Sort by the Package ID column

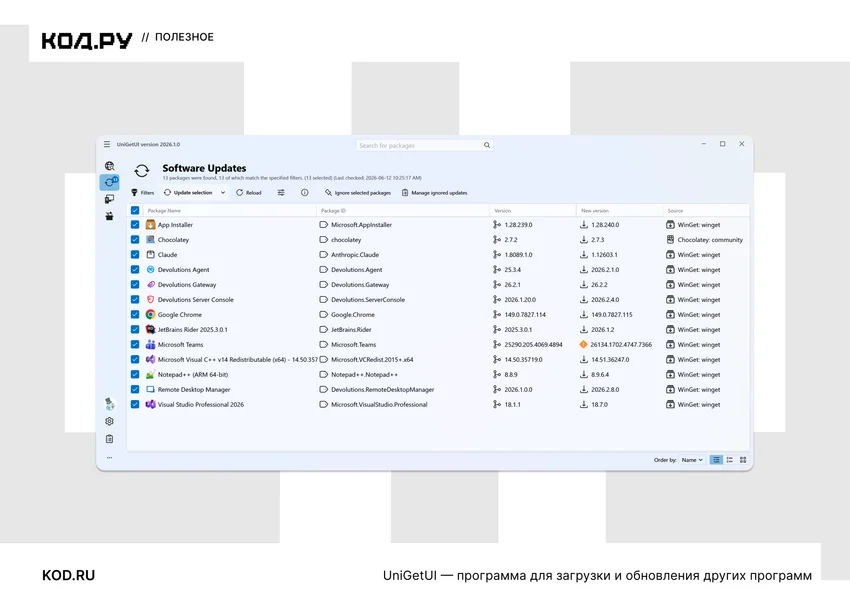pyautogui.click(x=333, y=210)
